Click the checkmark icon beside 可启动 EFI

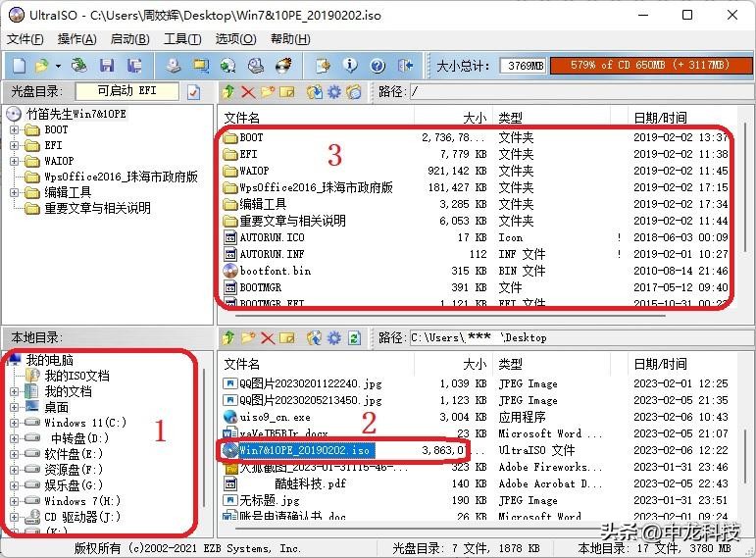(x=194, y=91)
